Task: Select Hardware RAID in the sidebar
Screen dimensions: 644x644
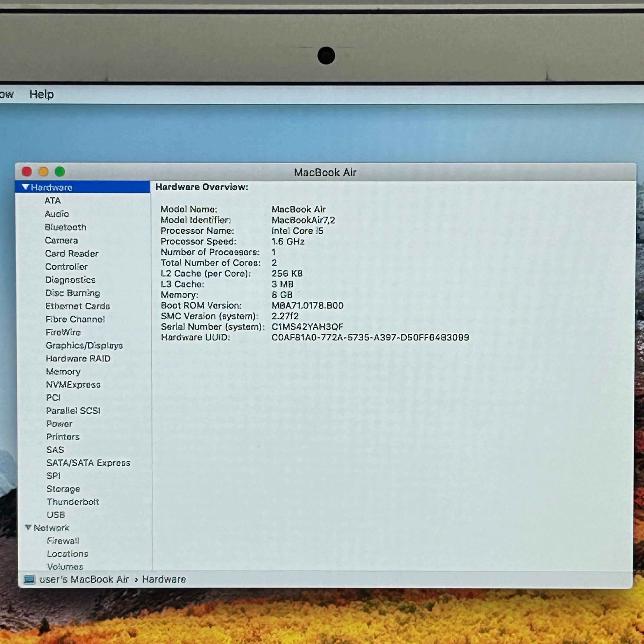Action: (x=78, y=358)
